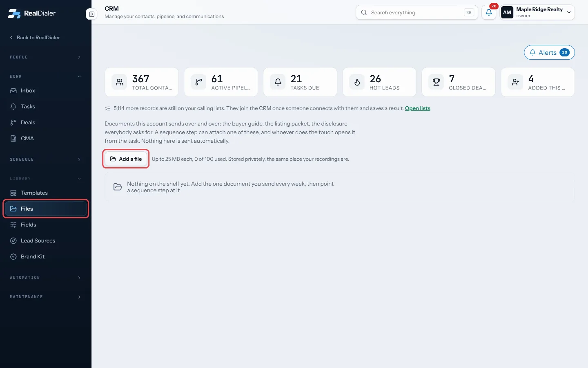This screenshot has height=368, width=588.
Task: Open Templates in the Library section
Action: coord(46,193)
